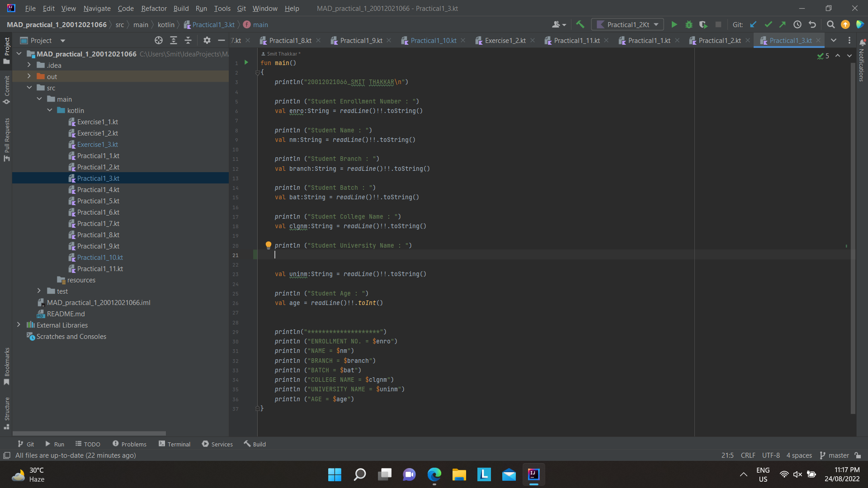Expand all in Project panel

[174, 40]
